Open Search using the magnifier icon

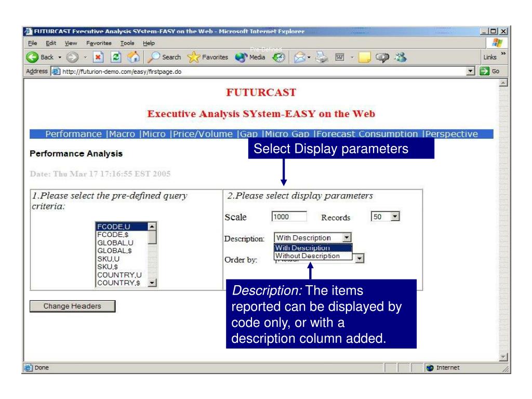click(153, 57)
